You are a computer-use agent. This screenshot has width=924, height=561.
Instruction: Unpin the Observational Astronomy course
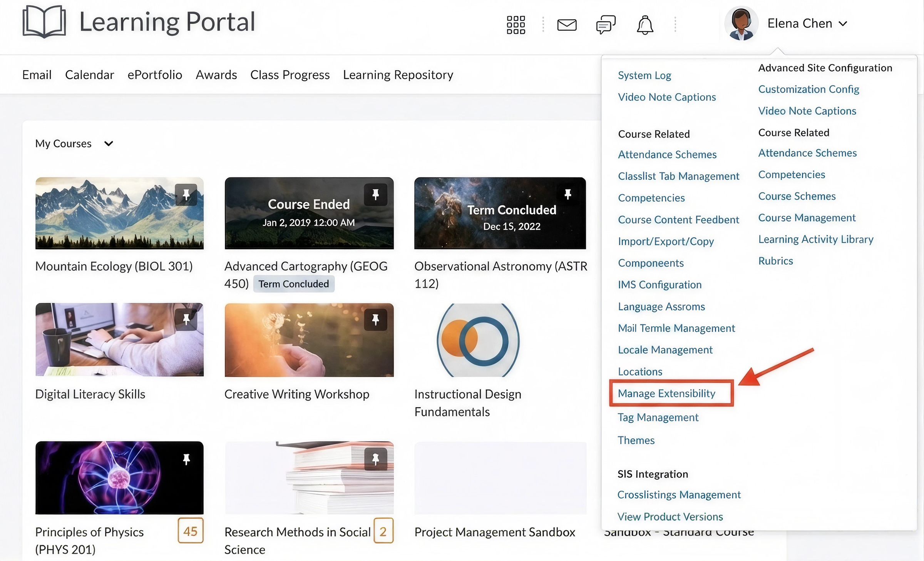(x=567, y=194)
